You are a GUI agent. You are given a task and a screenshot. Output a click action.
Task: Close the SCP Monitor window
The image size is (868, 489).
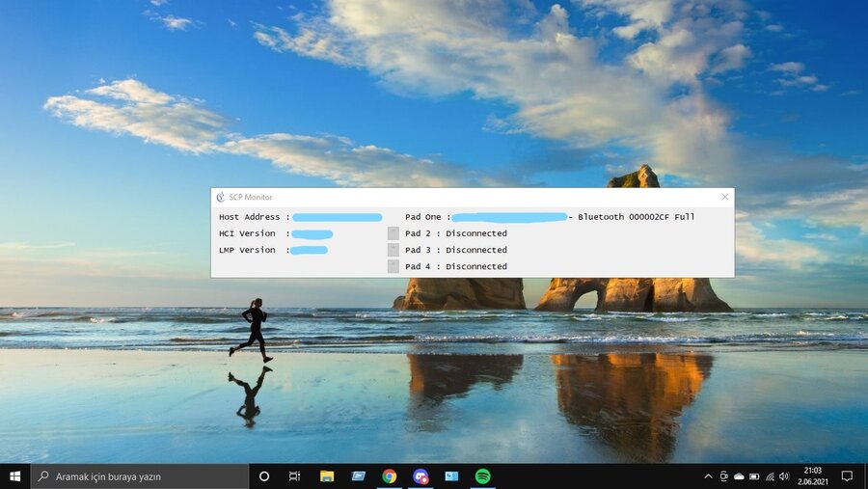tap(724, 197)
